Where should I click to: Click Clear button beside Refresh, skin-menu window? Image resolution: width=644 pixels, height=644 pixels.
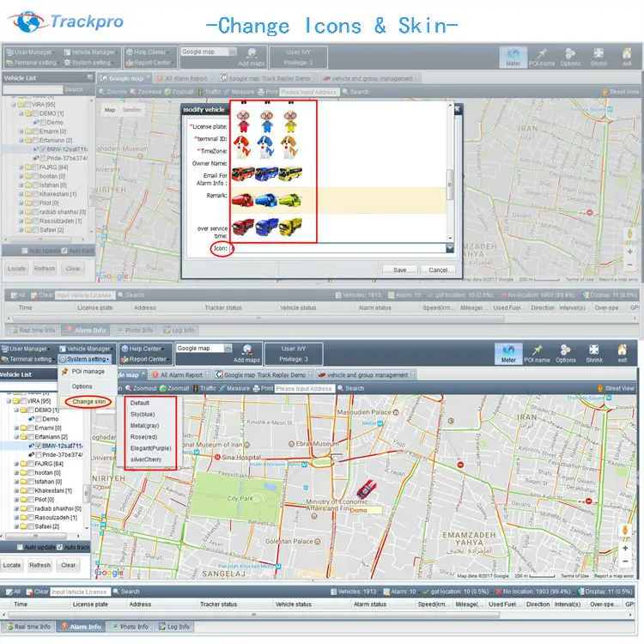click(x=68, y=565)
